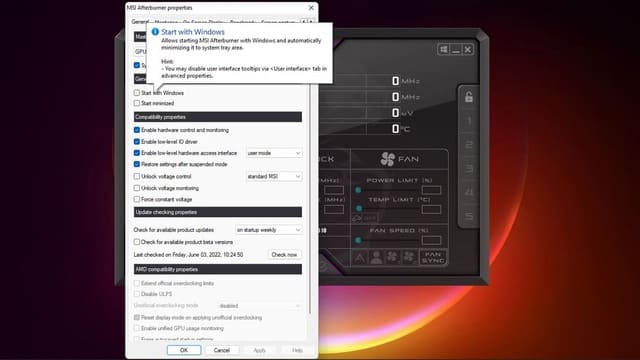
Task: Open the 'user mode' dropdown
Action: coord(274,153)
